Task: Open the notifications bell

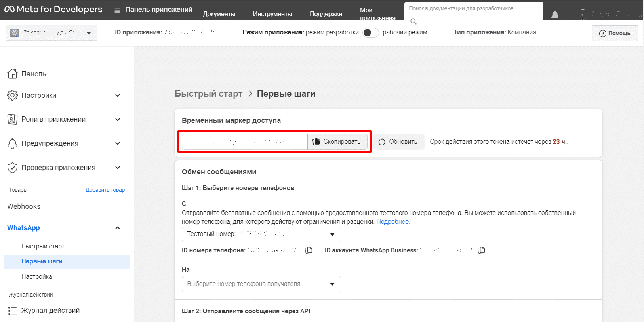Action: pyautogui.click(x=555, y=15)
